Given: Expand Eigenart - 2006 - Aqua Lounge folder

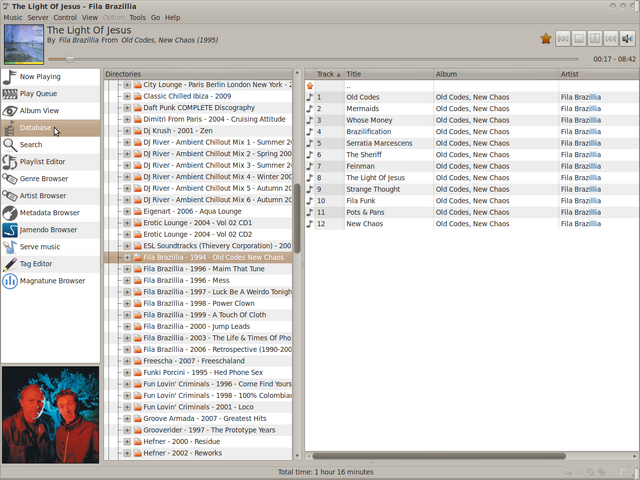Looking at the screenshot, I should pyautogui.click(x=127, y=211).
